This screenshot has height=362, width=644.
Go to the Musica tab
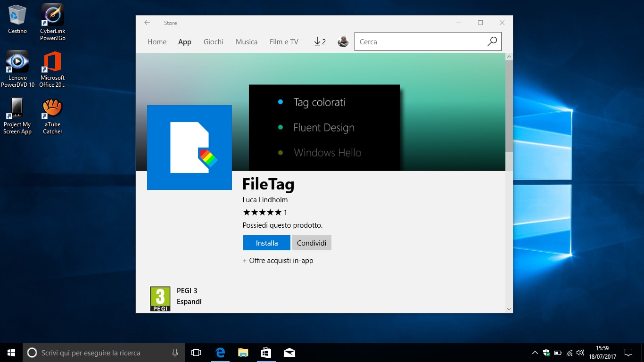247,42
